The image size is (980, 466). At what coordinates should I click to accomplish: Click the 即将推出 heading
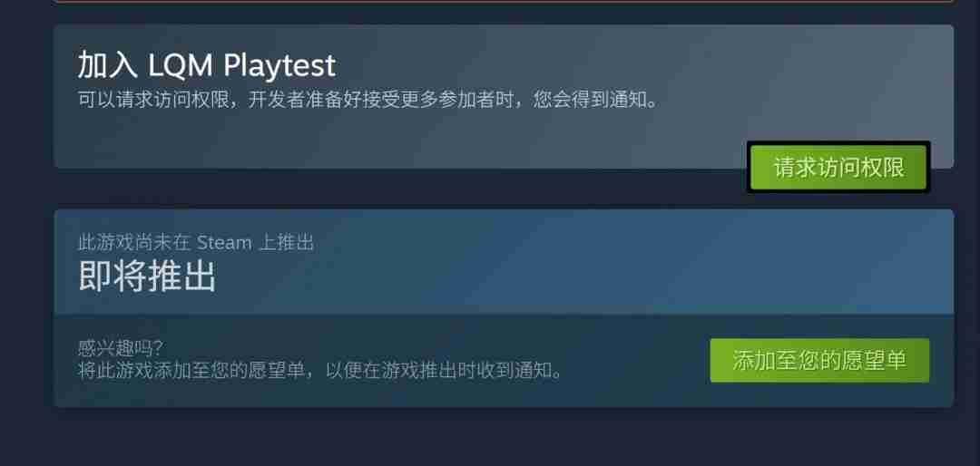[x=148, y=277]
